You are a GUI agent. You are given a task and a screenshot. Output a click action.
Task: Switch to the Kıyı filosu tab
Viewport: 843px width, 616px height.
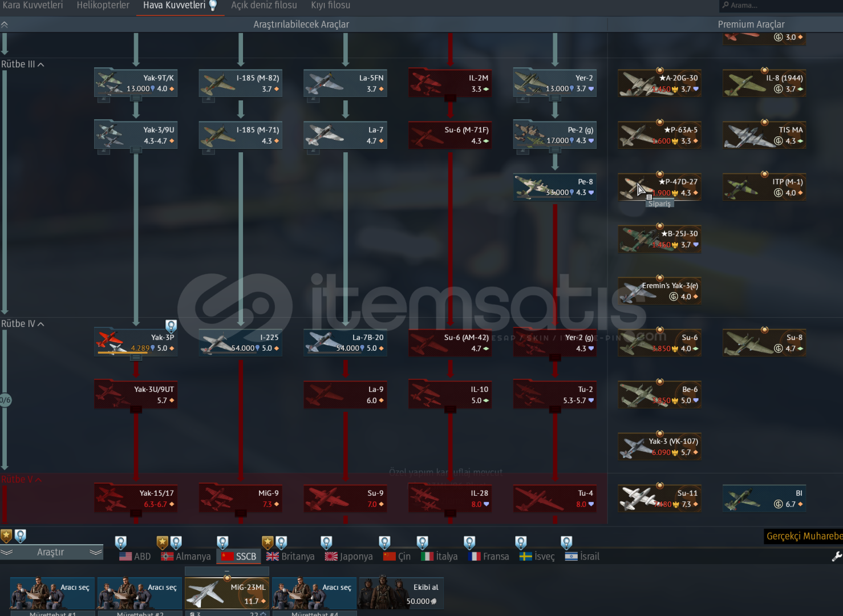pyautogui.click(x=331, y=6)
